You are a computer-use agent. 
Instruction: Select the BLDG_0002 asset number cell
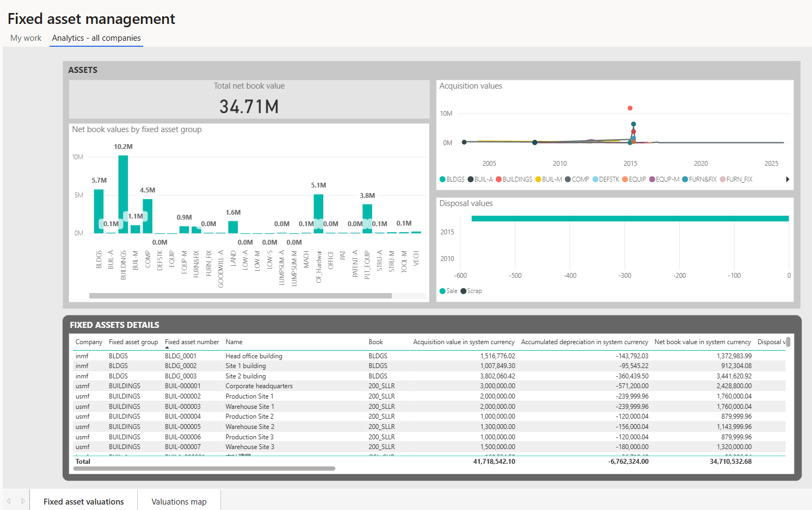tap(181, 366)
